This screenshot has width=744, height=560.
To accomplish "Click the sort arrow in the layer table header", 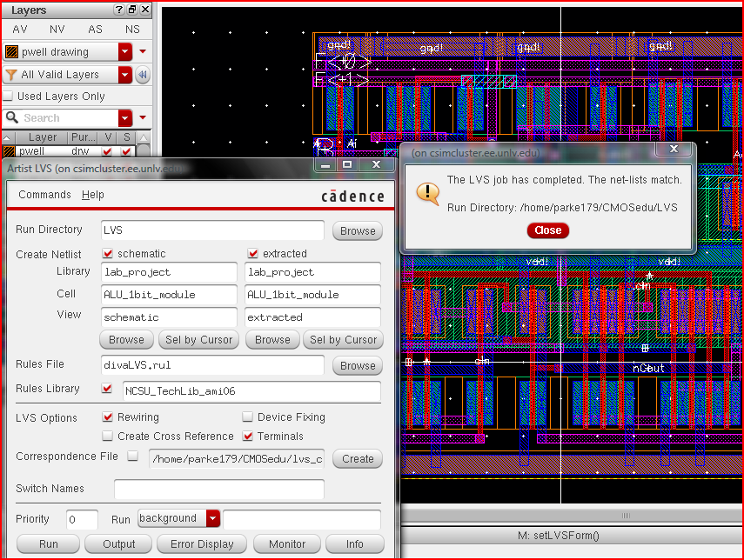I will tap(8, 137).
